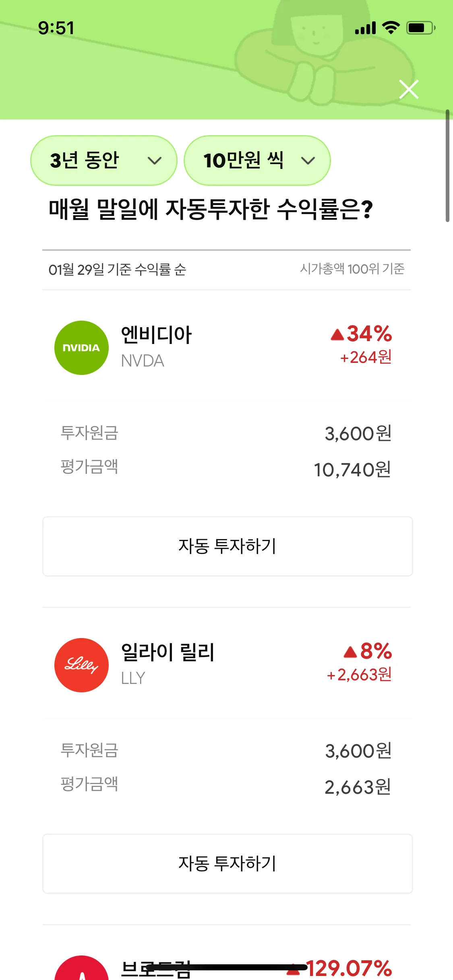453x980 pixels.
Task: Tap the 8% return indicator for LLY
Action: pyautogui.click(x=368, y=651)
